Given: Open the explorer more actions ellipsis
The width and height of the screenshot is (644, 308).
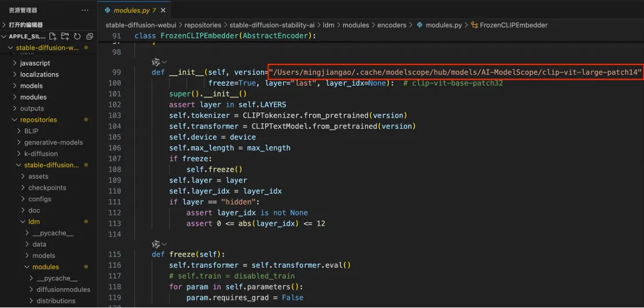Looking at the screenshot, I should click(84, 10).
